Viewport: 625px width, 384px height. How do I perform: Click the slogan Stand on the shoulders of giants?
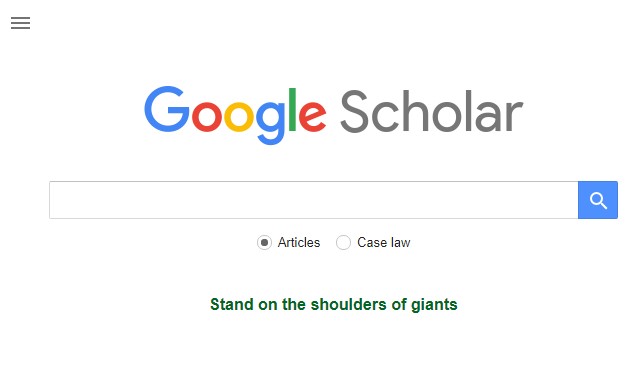[334, 305]
